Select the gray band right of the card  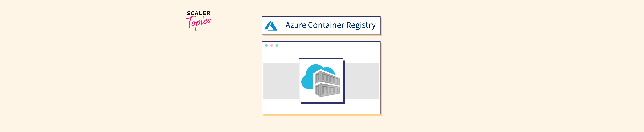coord(362,81)
